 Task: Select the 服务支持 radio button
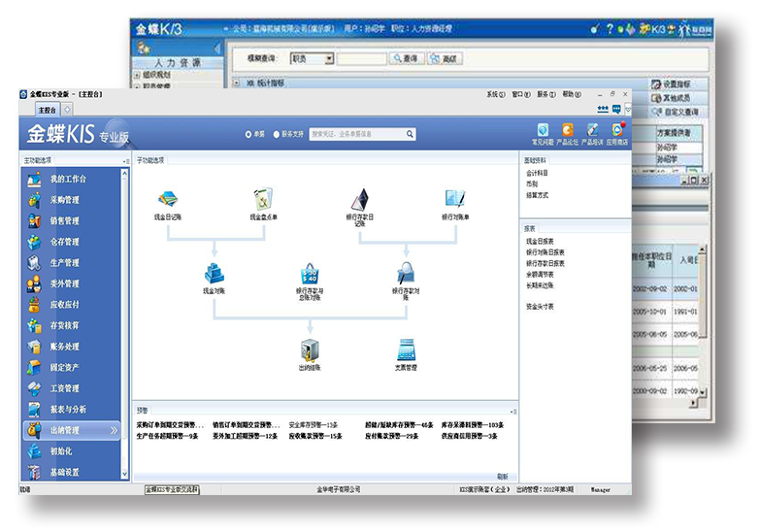point(277,134)
